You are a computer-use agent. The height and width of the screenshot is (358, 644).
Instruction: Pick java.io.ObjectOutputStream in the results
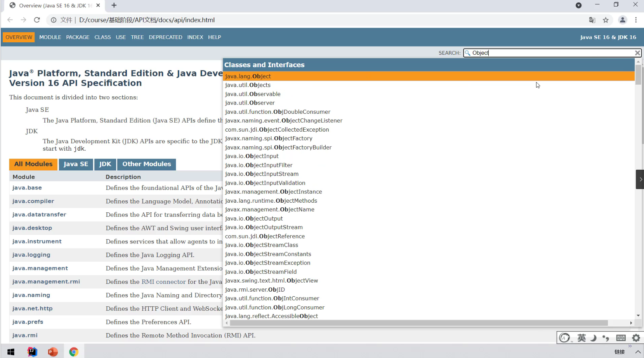tap(429, 227)
